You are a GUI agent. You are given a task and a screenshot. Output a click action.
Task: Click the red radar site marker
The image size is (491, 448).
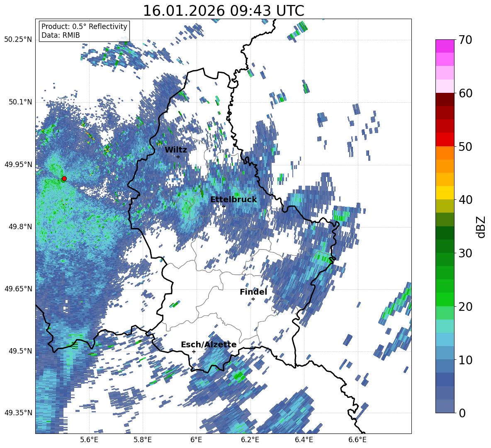pos(64,179)
